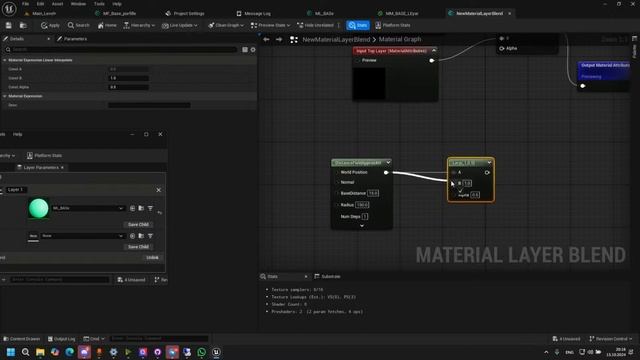Open Details panel settings gear
640x360 pixels.
253,49
